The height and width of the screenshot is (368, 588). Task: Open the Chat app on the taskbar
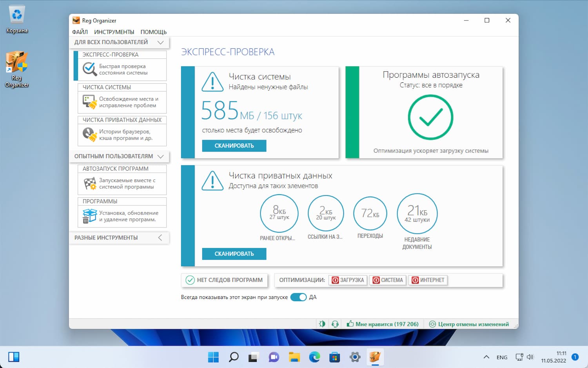point(274,357)
